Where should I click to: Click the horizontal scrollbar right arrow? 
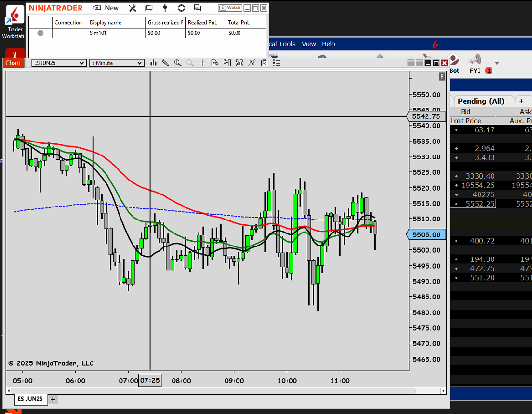443,391
